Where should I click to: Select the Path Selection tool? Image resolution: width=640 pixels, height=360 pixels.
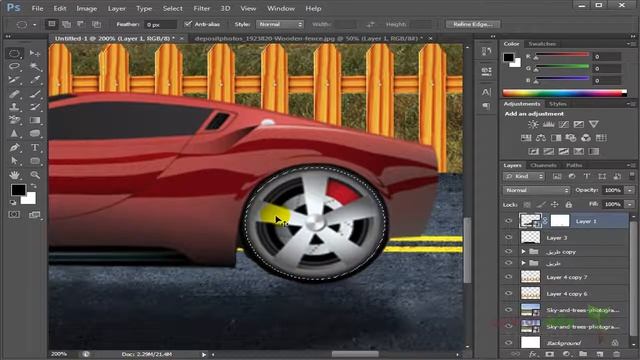(14, 161)
